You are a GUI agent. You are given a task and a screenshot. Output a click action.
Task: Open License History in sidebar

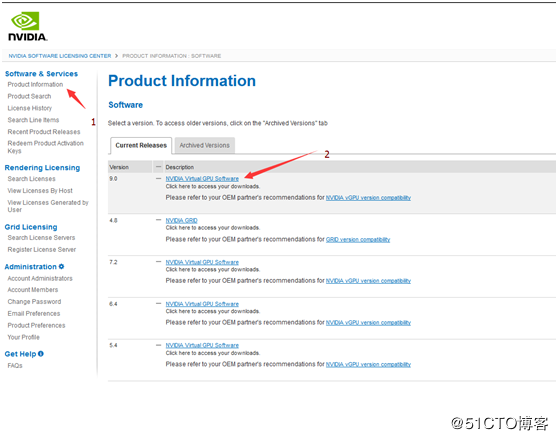30,108
